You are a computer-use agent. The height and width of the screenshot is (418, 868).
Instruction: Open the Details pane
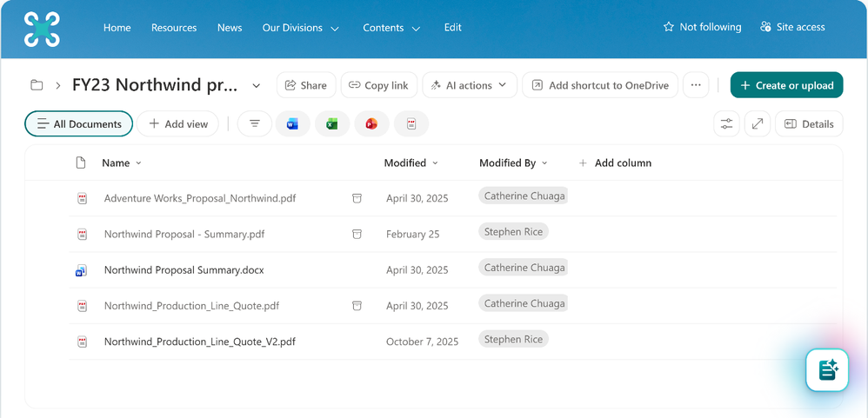point(809,124)
